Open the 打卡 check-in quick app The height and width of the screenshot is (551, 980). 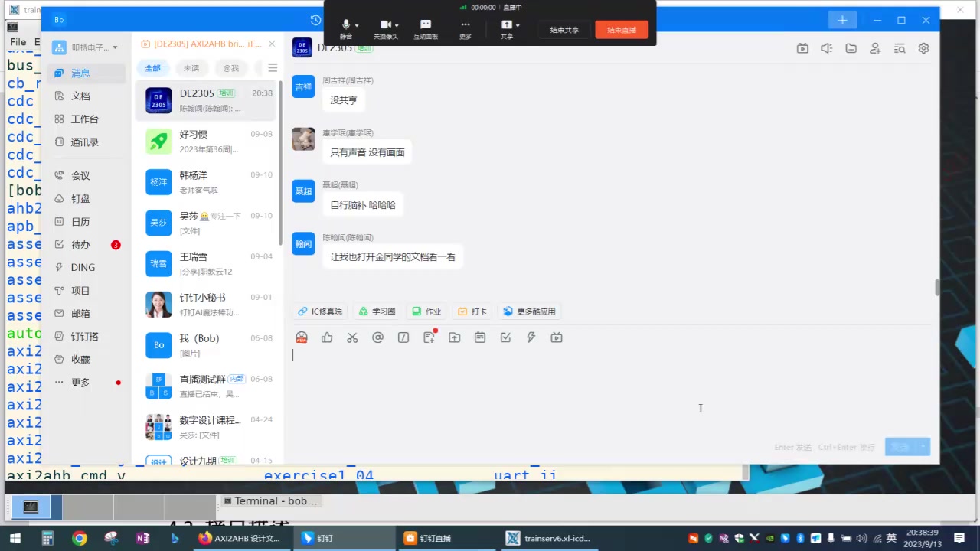click(x=472, y=311)
